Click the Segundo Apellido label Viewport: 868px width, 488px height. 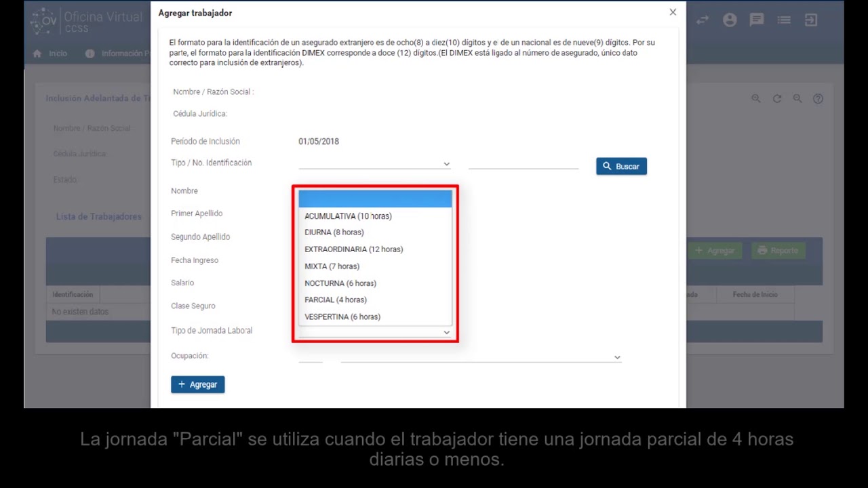pyautogui.click(x=201, y=237)
